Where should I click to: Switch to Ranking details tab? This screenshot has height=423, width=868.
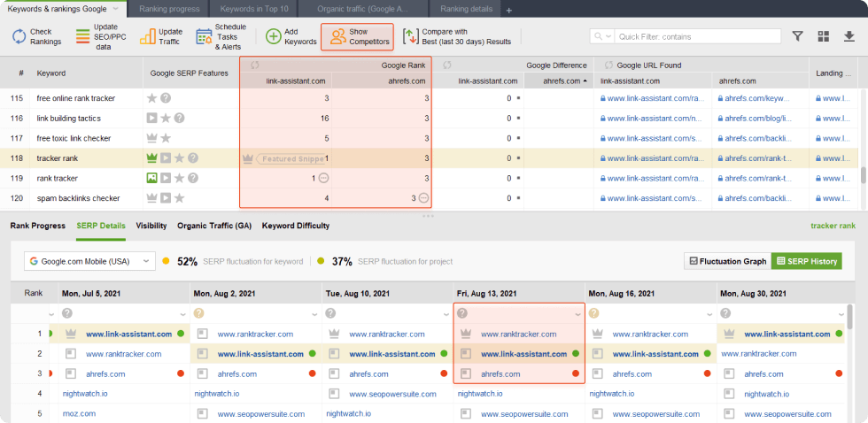point(466,9)
